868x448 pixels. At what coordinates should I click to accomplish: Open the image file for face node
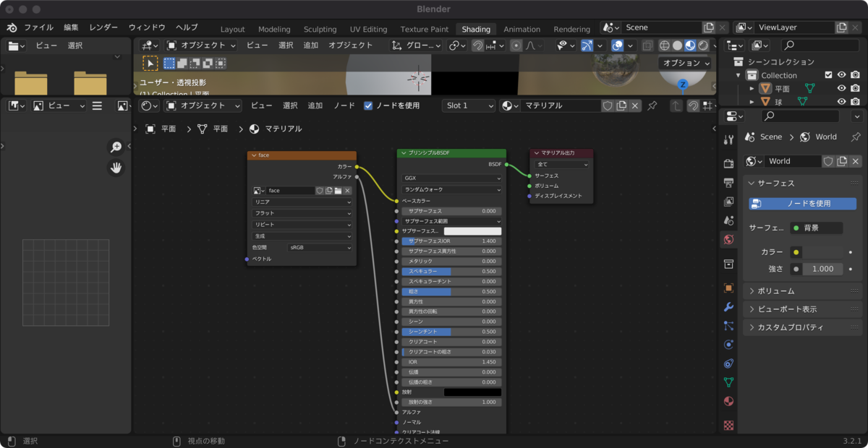(x=338, y=191)
